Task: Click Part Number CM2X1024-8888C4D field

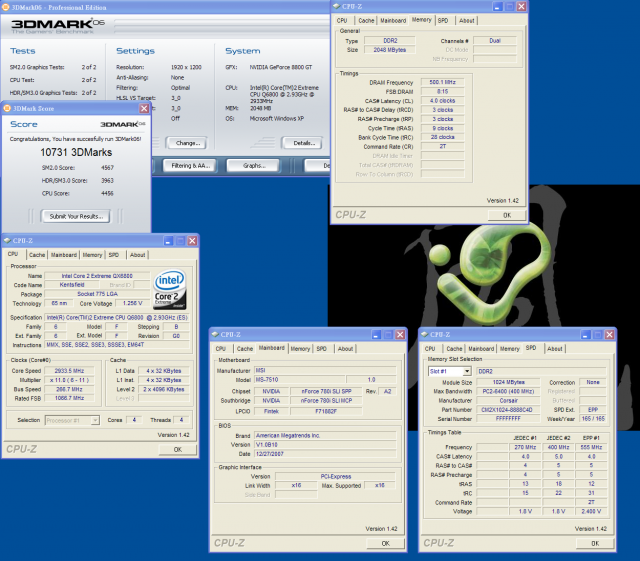Action: (x=508, y=410)
